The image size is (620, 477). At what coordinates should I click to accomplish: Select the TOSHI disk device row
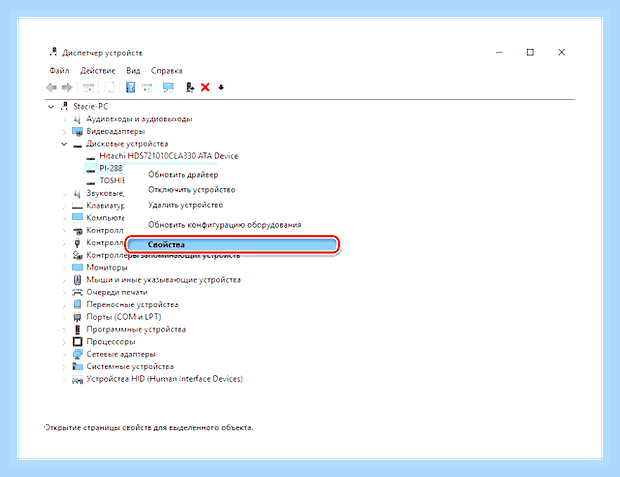pos(112,180)
